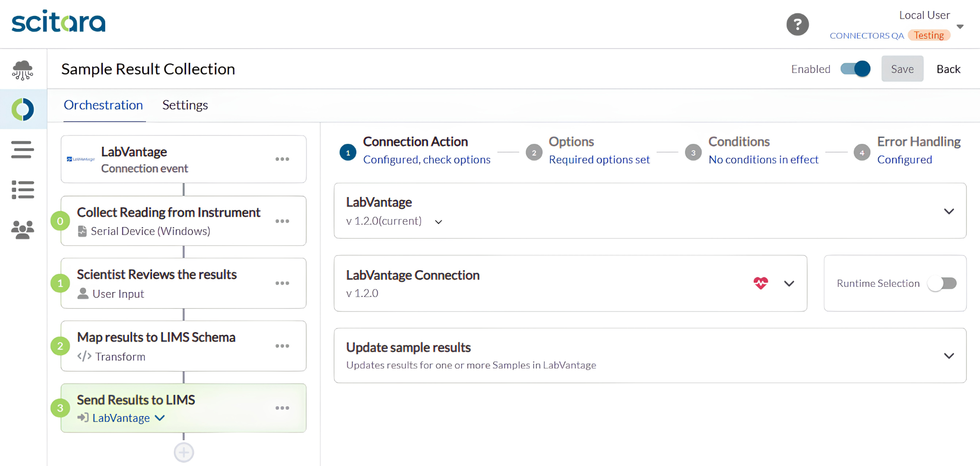
Task: Open the users group sidebar icon
Action: pyautogui.click(x=23, y=229)
